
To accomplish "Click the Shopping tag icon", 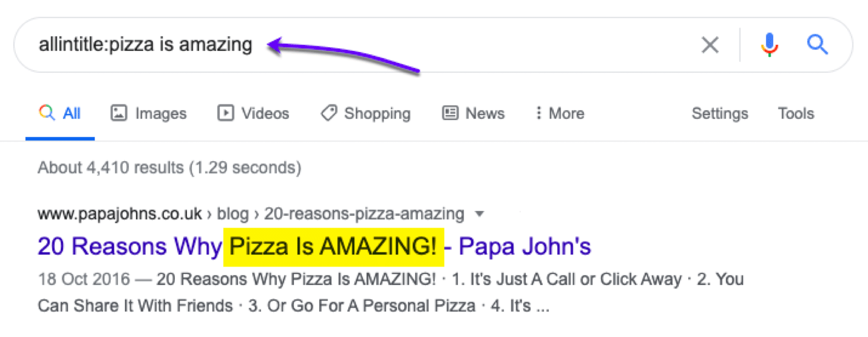I will pyautogui.click(x=329, y=113).
